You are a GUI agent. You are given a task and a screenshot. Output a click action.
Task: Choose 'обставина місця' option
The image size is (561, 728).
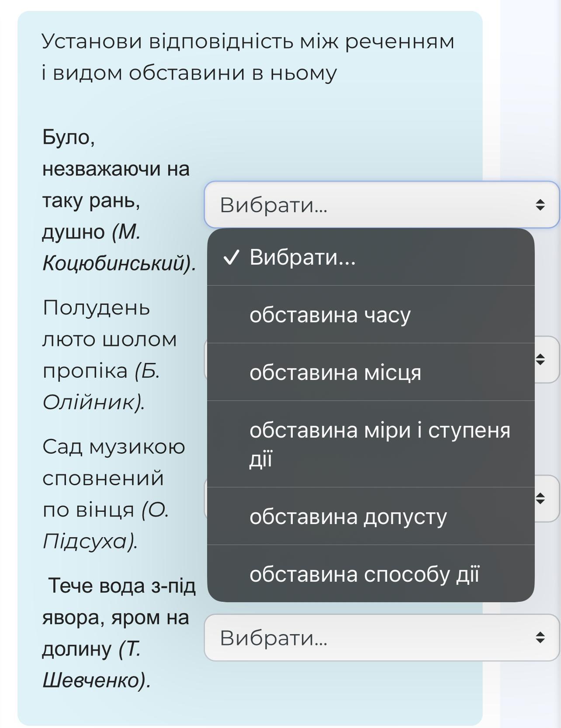tap(371, 372)
